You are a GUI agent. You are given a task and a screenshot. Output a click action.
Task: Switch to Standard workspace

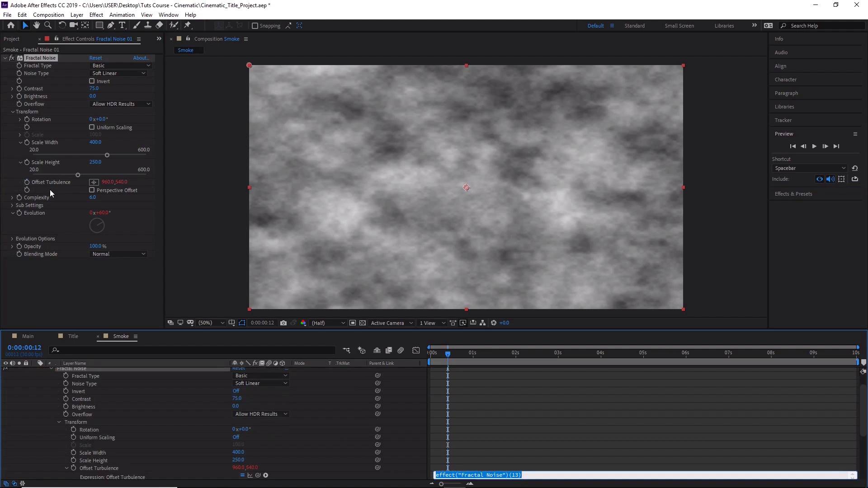pyautogui.click(x=634, y=26)
